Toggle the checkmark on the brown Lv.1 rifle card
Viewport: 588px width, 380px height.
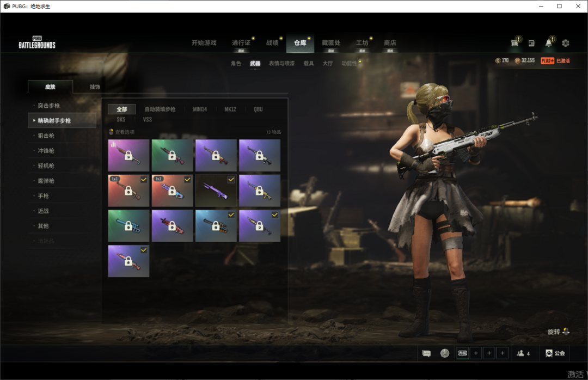144,180
